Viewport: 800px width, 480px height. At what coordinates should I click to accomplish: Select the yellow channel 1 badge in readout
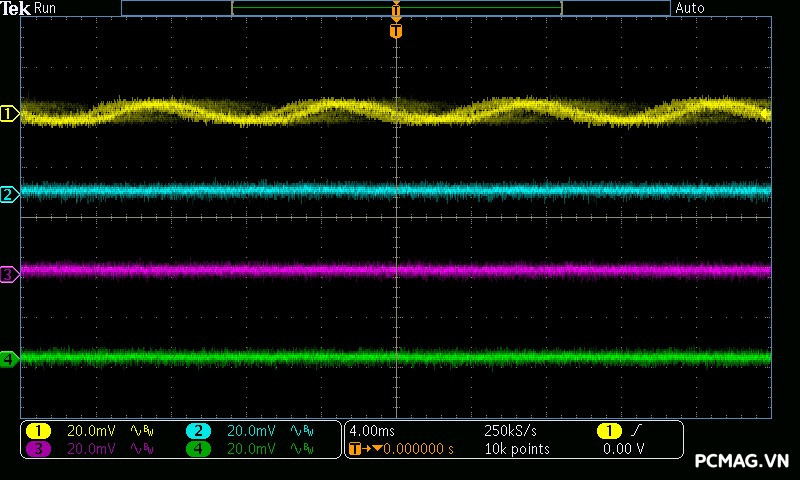pos(38,431)
